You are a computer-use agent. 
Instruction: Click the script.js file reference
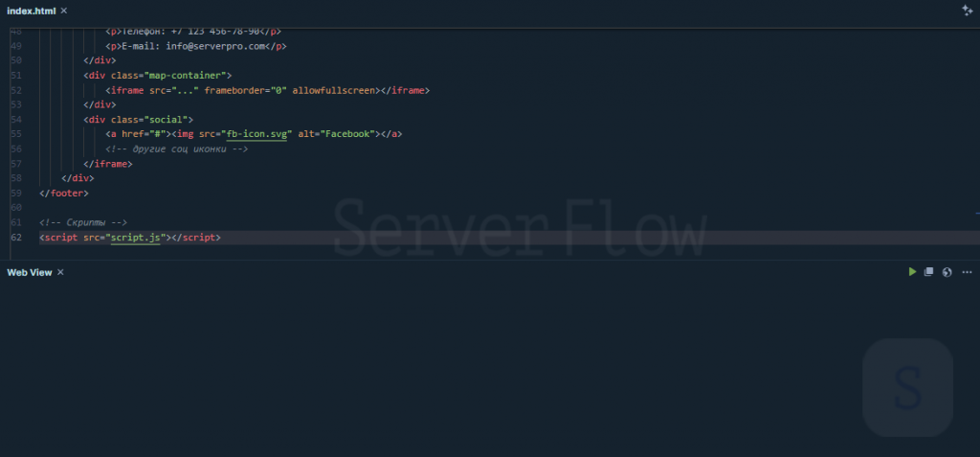[136, 238]
